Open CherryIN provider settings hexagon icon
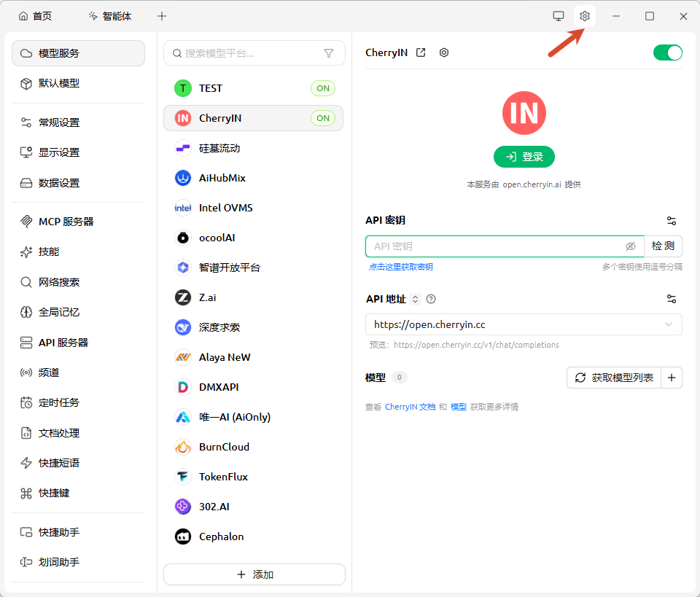The image size is (700, 597). (444, 52)
